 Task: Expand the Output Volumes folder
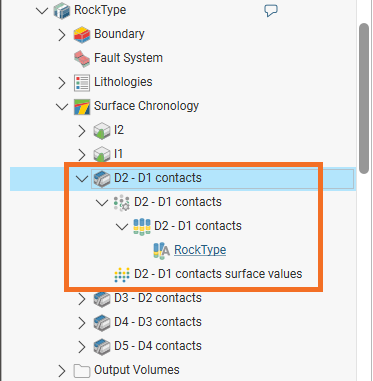click(x=62, y=371)
